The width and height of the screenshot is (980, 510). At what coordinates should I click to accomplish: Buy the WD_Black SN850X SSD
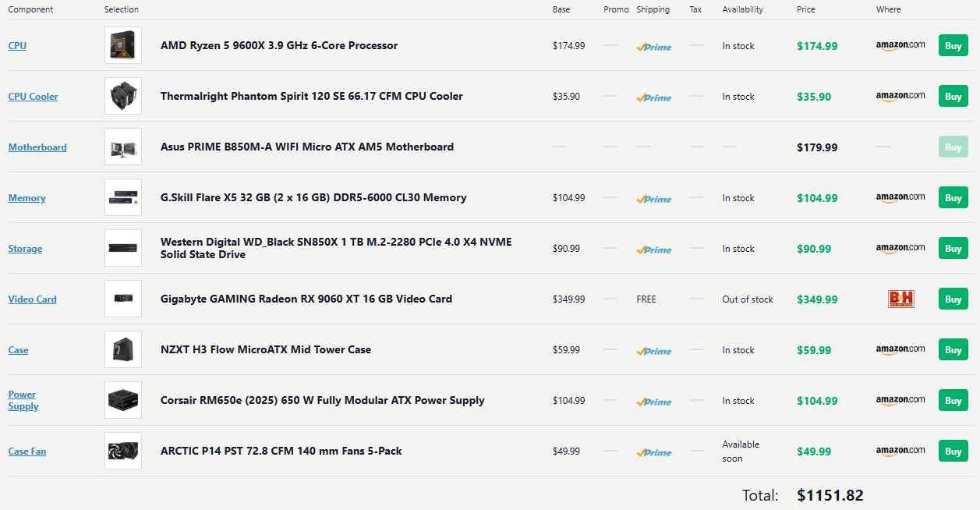tap(953, 248)
